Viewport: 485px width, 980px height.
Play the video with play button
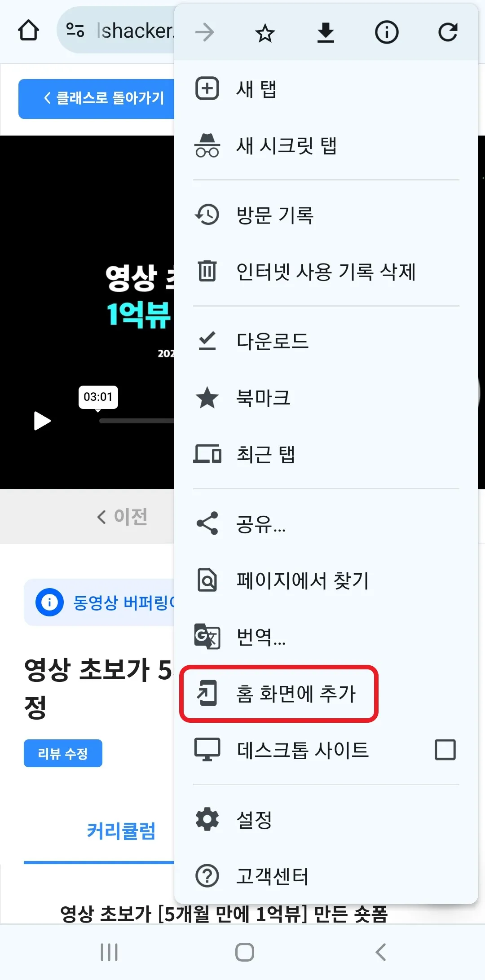(42, 421)
